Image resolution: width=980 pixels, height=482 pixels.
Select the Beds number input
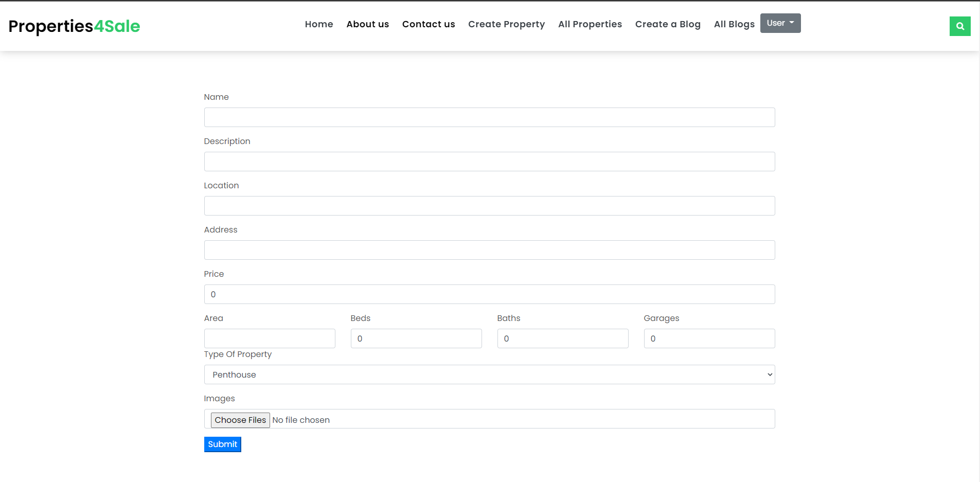tap(416, 338)
